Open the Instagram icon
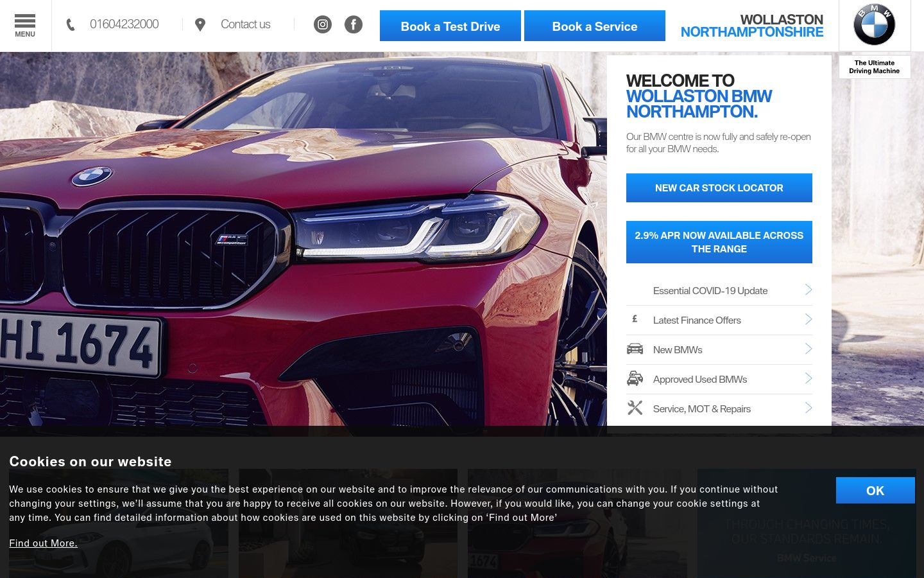 [323, 24]
